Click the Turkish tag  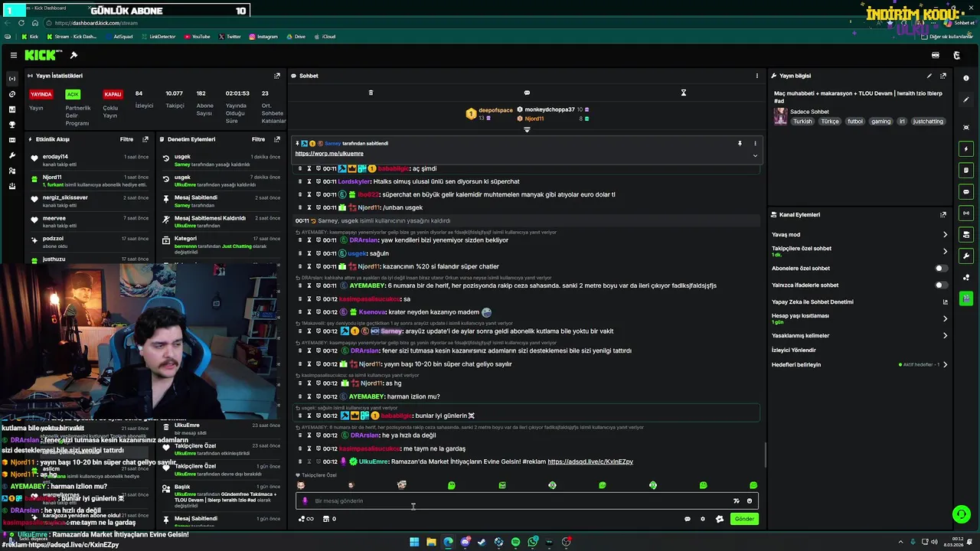tap(802, 122)
